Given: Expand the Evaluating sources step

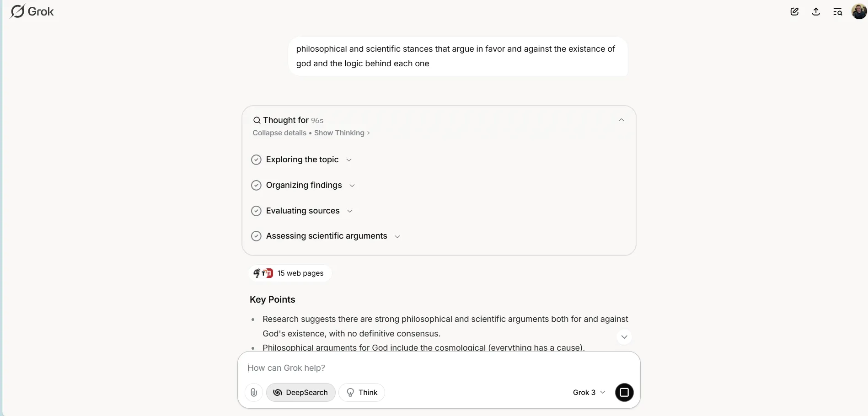Looking at the screenshot, I should coord(350,211).
